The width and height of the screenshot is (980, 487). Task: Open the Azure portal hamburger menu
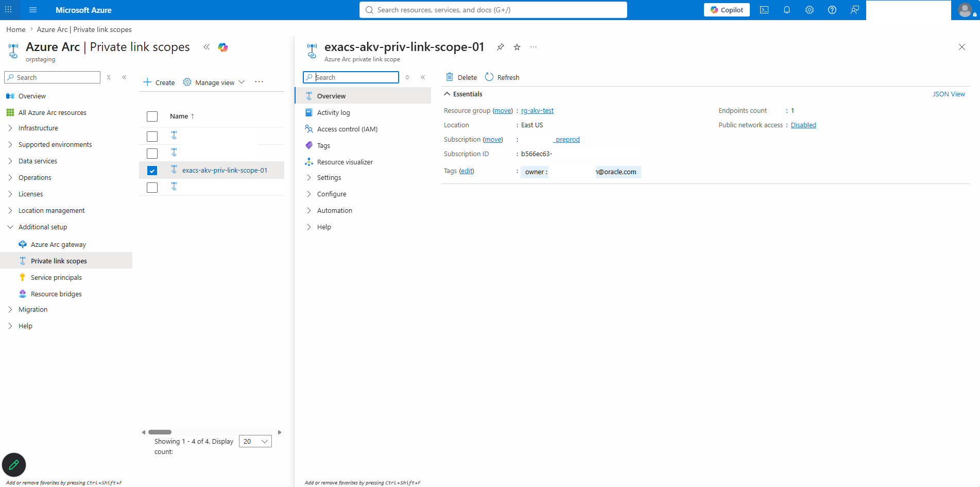33,10
